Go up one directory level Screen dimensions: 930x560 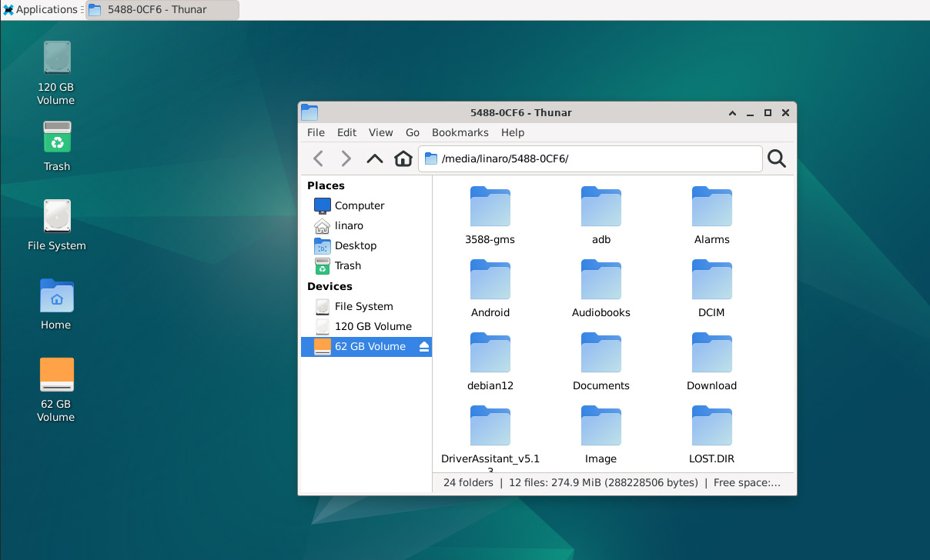tap(374, 158)
